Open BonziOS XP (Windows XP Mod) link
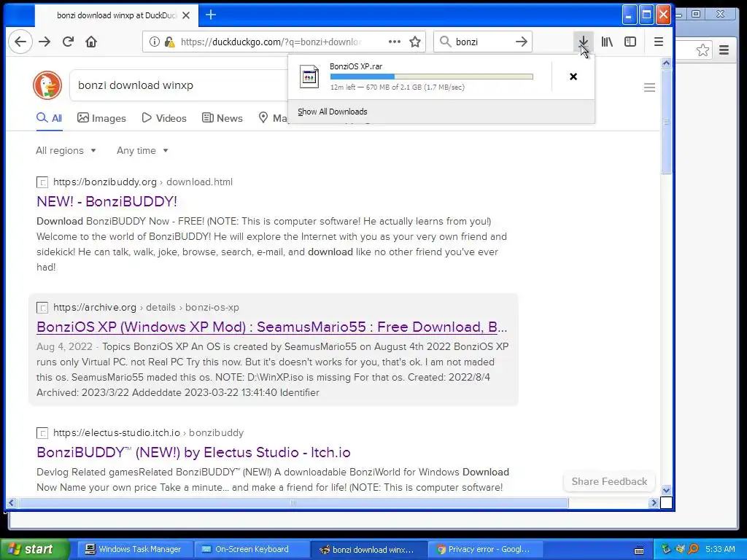 point(271,327)
